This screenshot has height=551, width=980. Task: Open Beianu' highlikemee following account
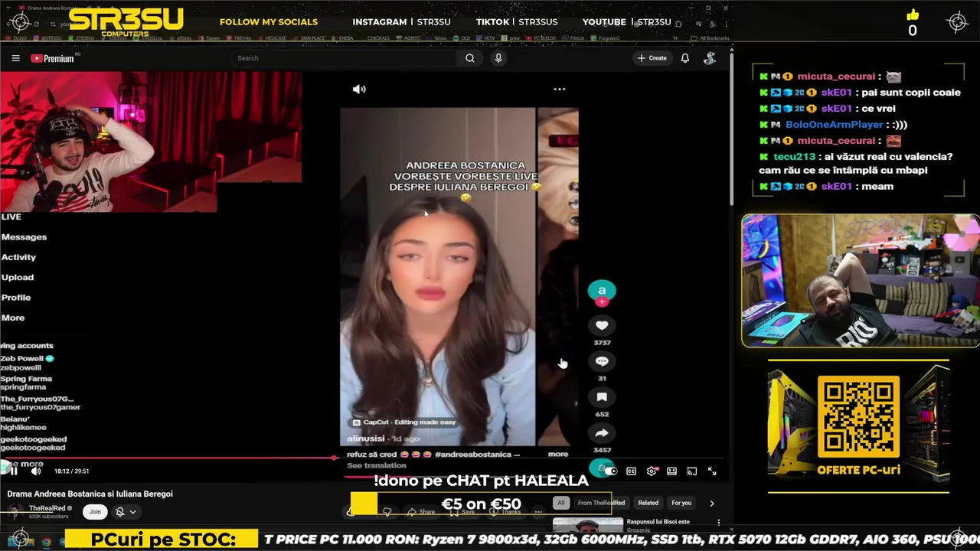click(x=23, y=423)
